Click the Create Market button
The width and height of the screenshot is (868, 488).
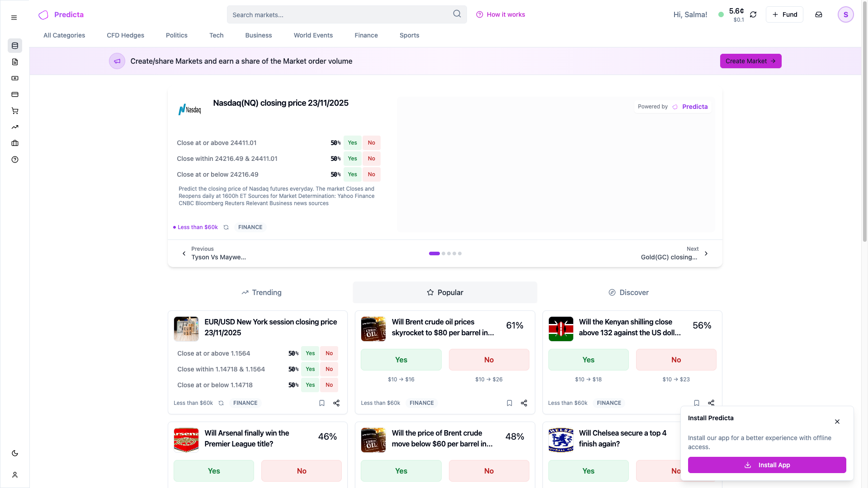(x=750, y=61)
